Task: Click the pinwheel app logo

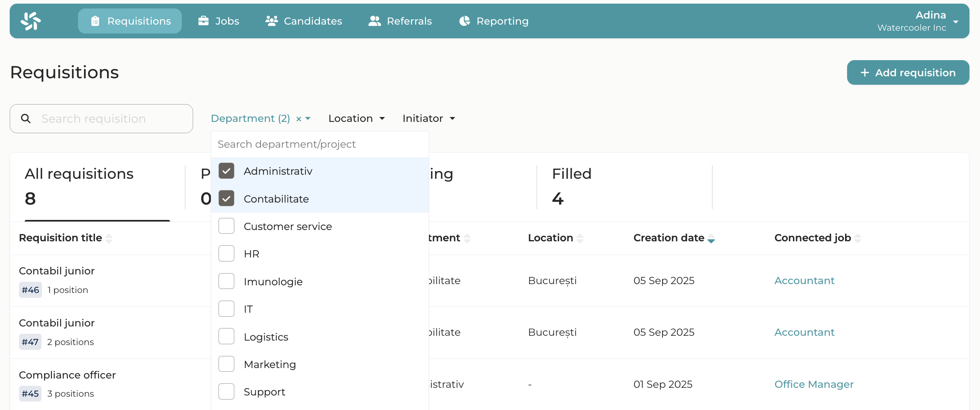Action: 31,21
